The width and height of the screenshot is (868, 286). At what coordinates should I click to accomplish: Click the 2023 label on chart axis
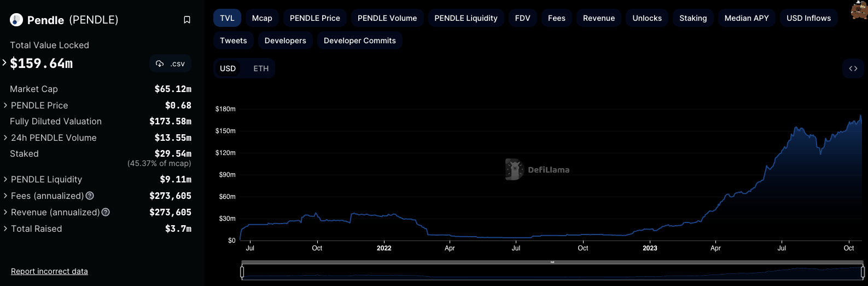click(650, 248)
